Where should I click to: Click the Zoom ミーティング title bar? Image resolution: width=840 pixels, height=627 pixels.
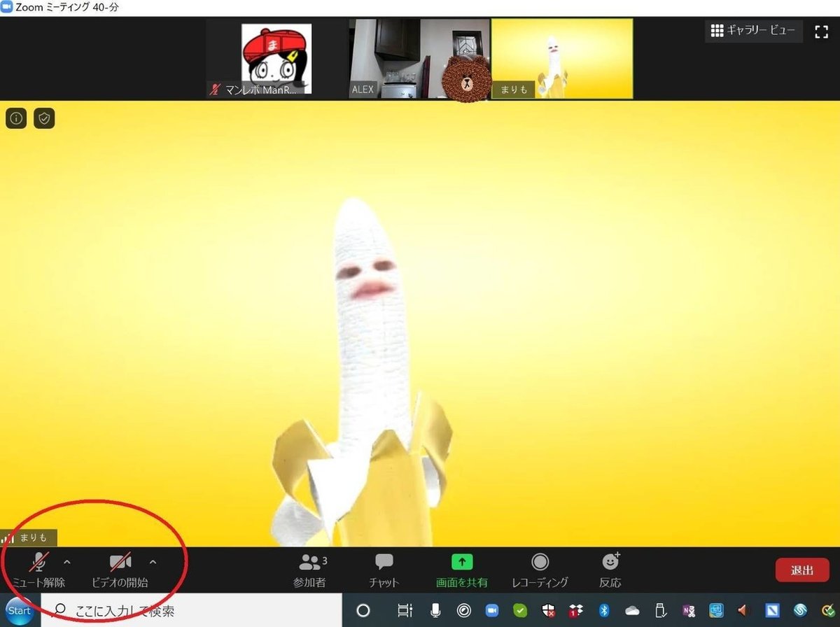pyautogui.click(x=66, y=7)
